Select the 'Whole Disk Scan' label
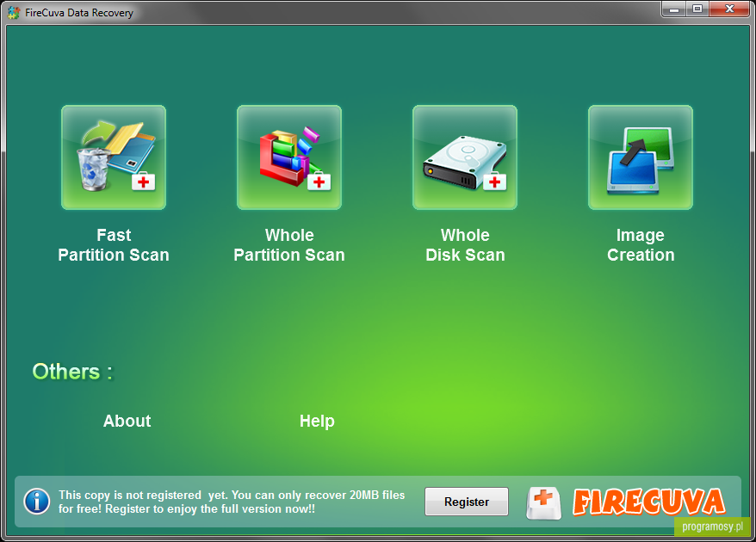 (x=465, y=244)
